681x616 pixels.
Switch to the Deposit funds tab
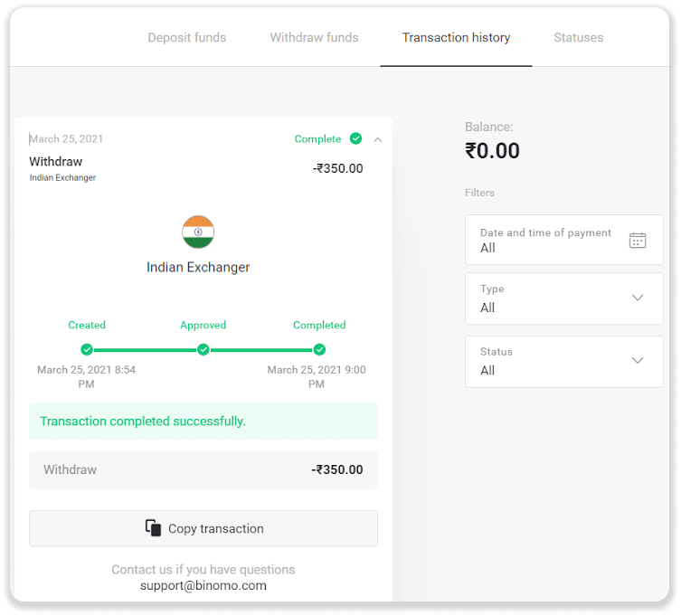[x=187, y=37]
